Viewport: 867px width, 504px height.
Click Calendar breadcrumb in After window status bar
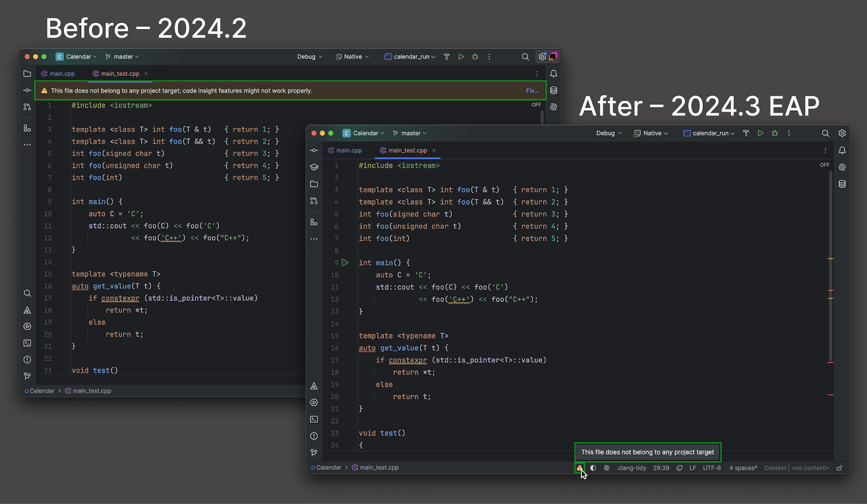tap(326, 468)
